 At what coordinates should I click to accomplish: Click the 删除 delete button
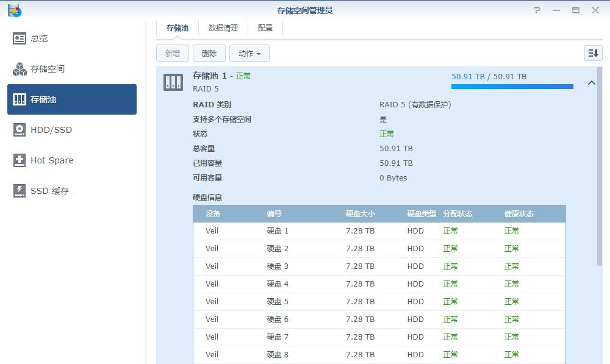(x=209, y=53)
